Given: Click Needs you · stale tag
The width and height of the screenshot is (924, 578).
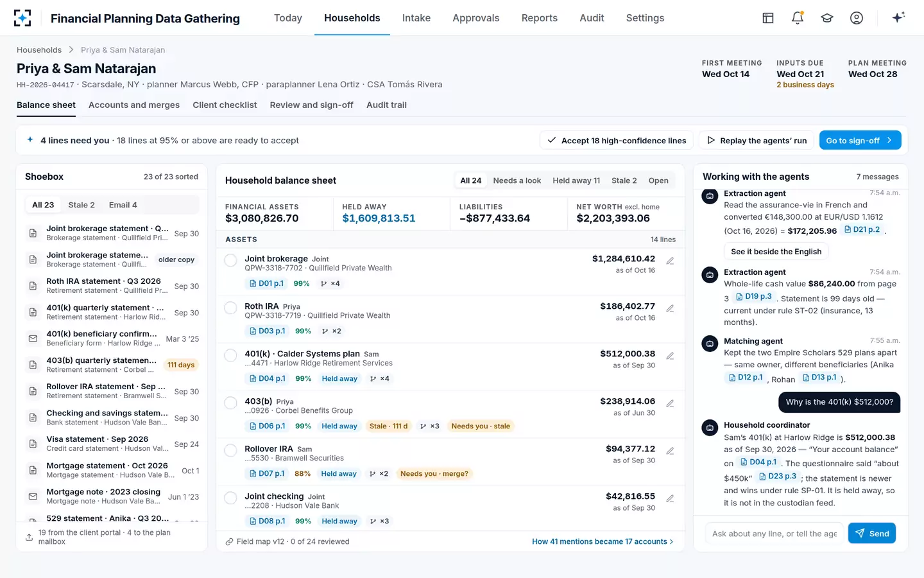Looking at the screenshot, I should point(481,426).
